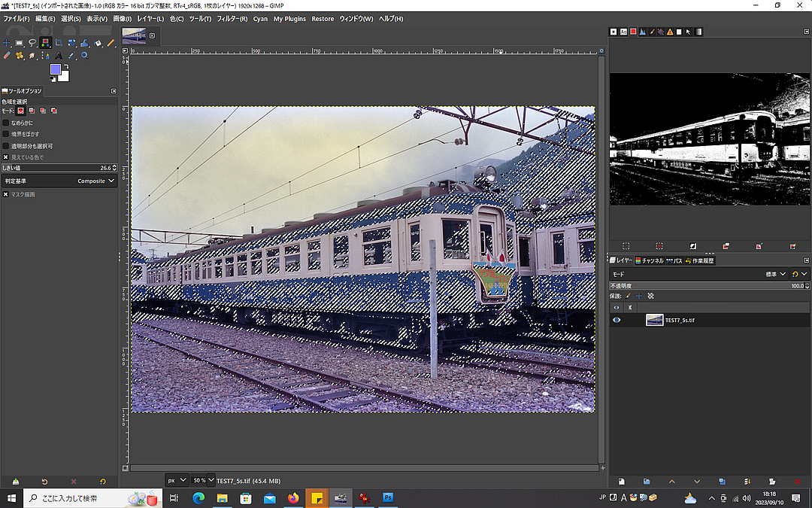Uncheck the マスク描画 draw mask checkbox
Image resolution: width=812 pixels, height=508 pixels.
[6, 194]
